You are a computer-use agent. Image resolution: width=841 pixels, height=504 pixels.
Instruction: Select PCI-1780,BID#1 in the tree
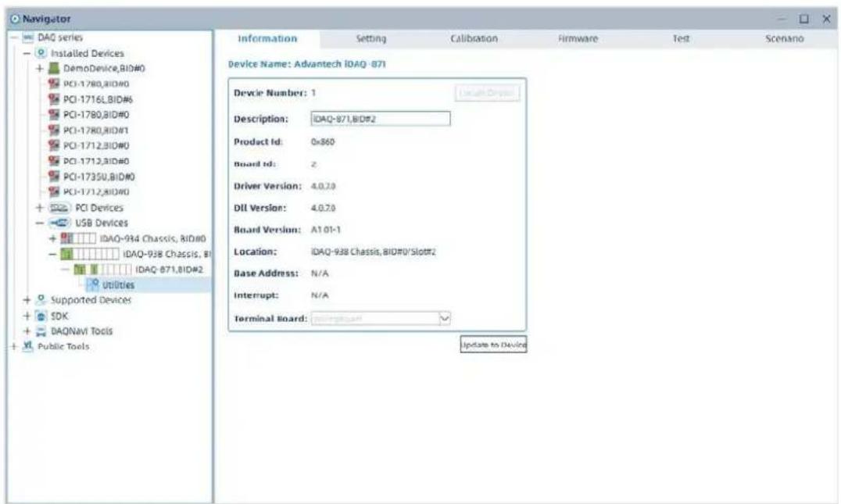point(96,130)
